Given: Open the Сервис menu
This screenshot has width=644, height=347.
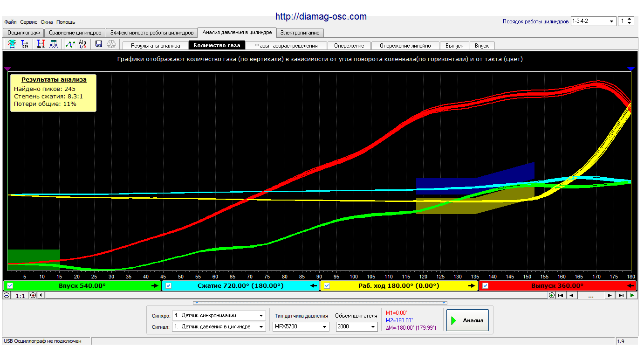Looking at the screenshot, I should click(29, 22).
